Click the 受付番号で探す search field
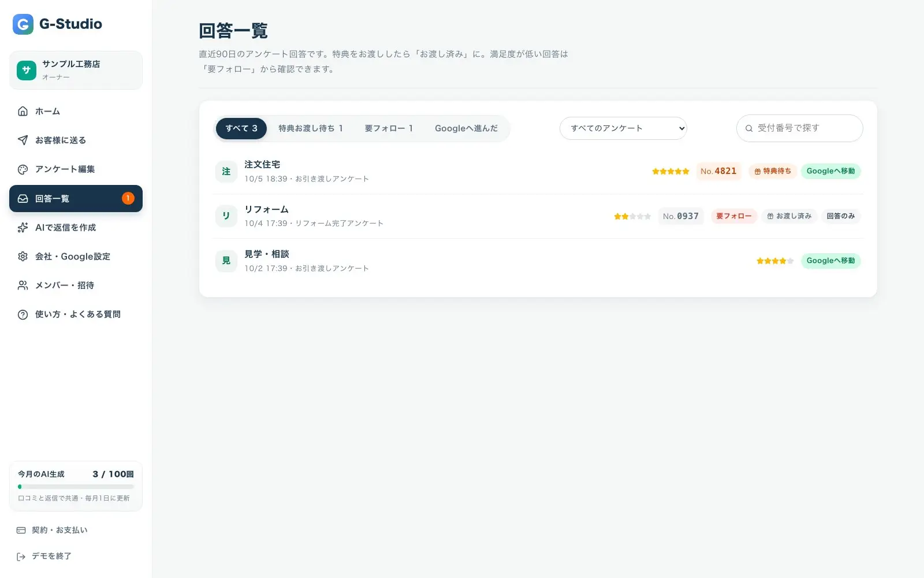Viewport: 924px width, 578px height. tap(799, 128)
